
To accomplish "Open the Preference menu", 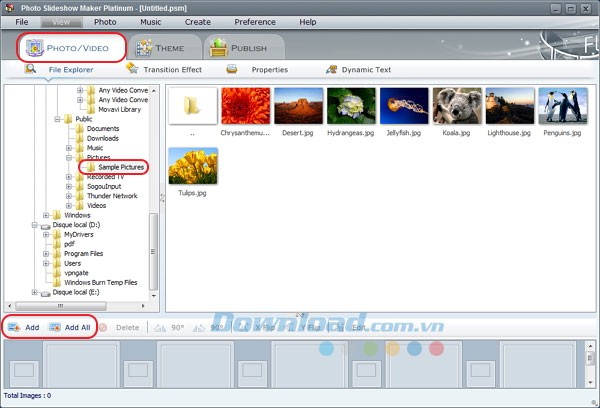I will (x=255, y=21).
